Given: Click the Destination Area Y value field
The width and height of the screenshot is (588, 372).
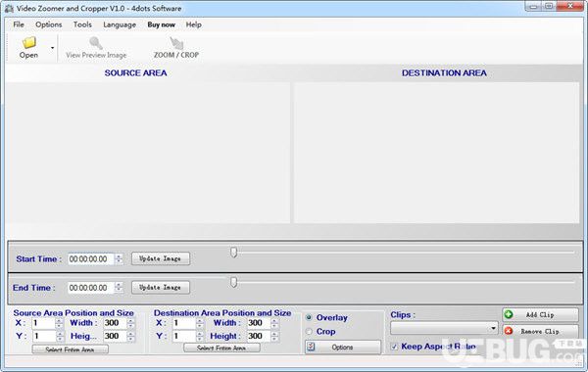Looking at the screenshot, I should [x=184, y=337].
